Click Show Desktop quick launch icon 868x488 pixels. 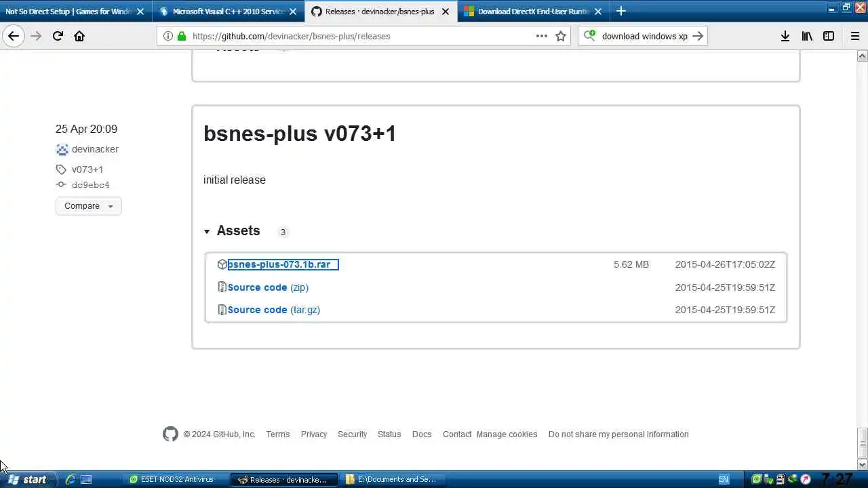(86, 479)
